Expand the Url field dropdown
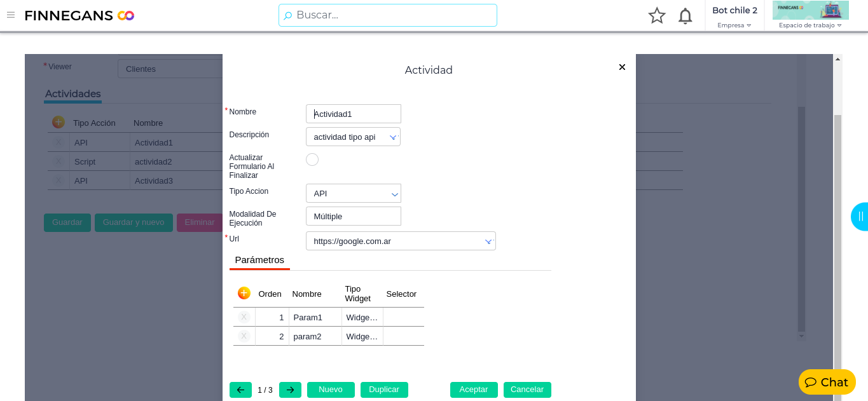 (488, 241)
